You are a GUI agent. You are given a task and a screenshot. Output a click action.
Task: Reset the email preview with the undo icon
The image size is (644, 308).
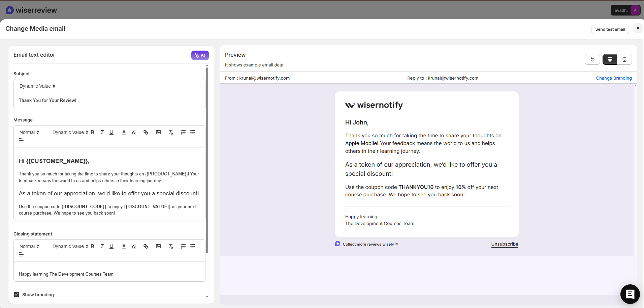593,59
